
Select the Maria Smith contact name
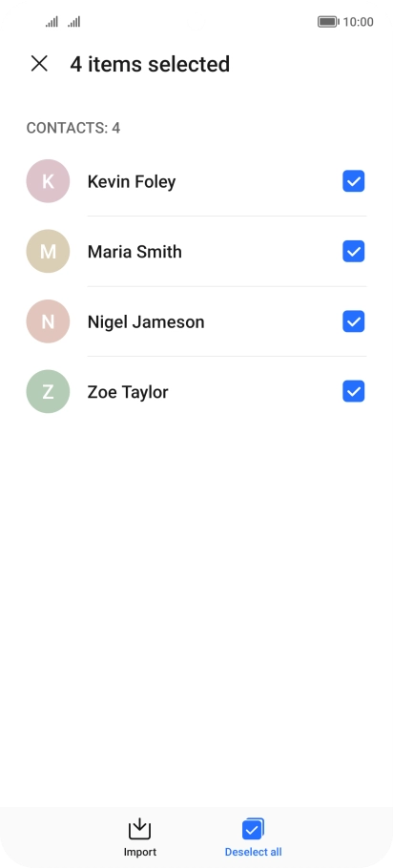(134, 252)
